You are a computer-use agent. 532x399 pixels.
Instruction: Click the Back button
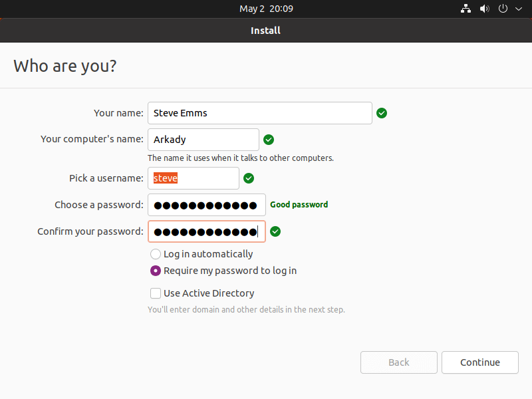pos(398,362)
